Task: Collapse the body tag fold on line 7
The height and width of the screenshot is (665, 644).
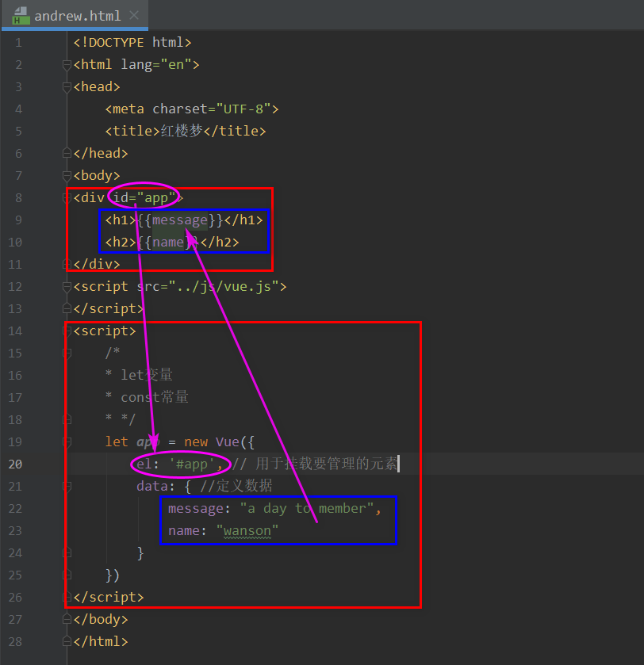Action: pos(67,175)
